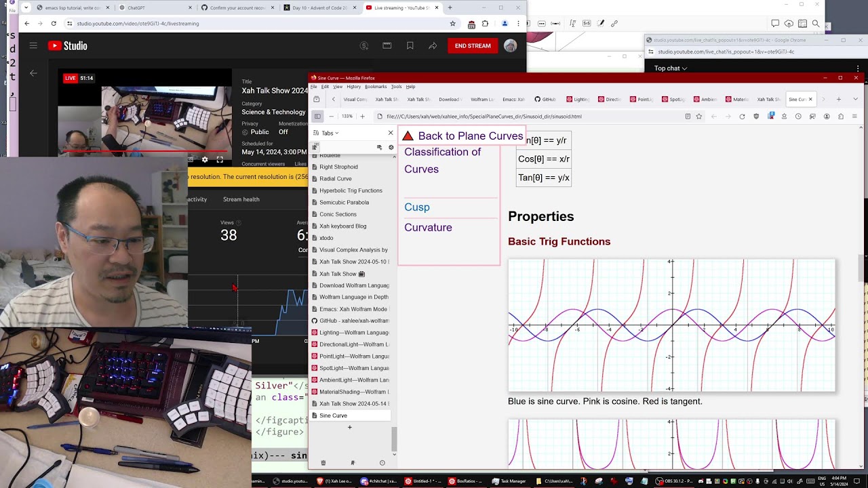Click the END STREAM button

pos(473,45)
